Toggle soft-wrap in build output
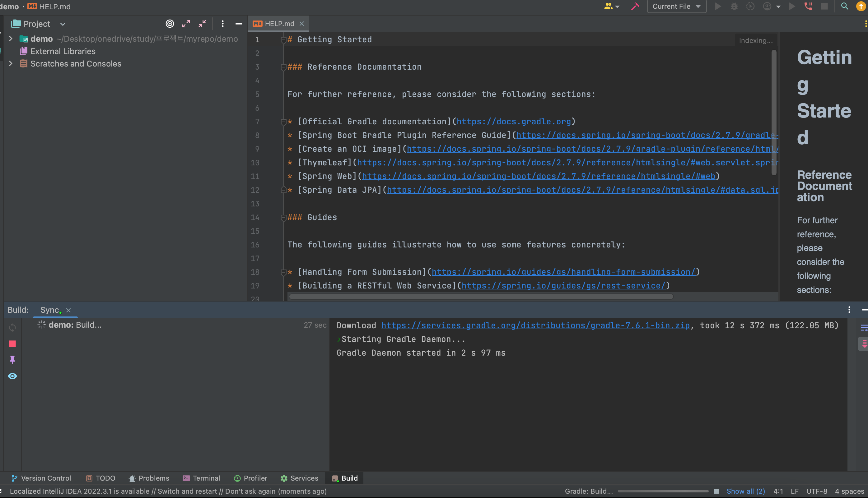868x498 pixels. [864, 328]
